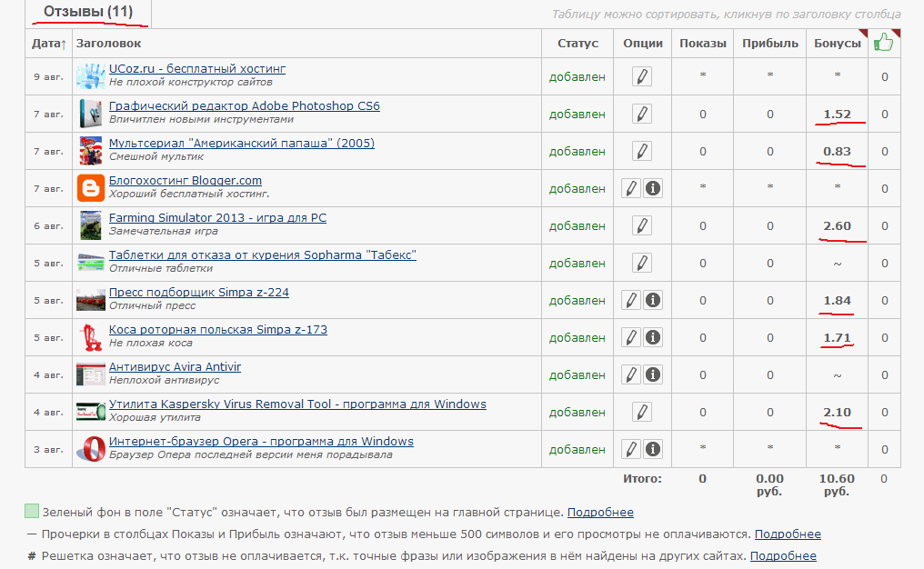Show info for Opera browser review
The width and height of the screenshot is (924, 569).
[x=653, y=449]
